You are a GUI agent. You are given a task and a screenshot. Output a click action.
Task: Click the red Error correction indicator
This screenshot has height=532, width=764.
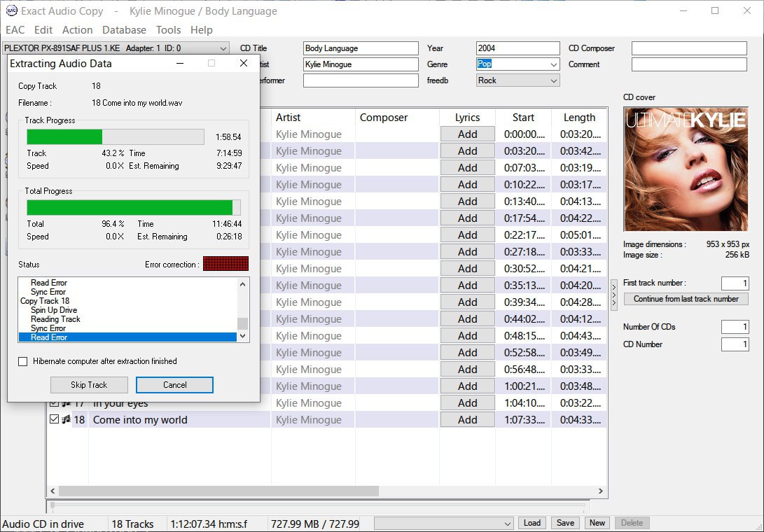tap(225, 264)
